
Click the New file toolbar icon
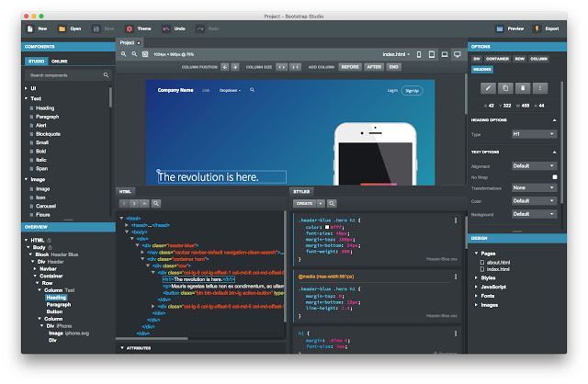pyautogui.click(x=30, y=29)
